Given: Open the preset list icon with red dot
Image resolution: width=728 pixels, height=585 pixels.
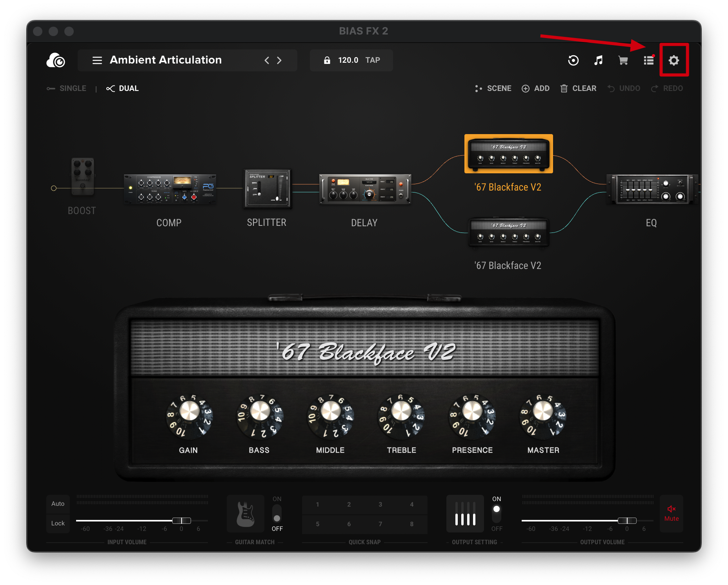Looking at the screenshot, I should coord(649,60).
